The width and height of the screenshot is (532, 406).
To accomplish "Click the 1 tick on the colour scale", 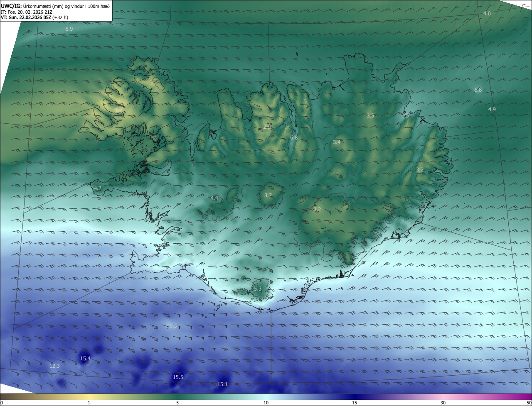I will (89, 403).
